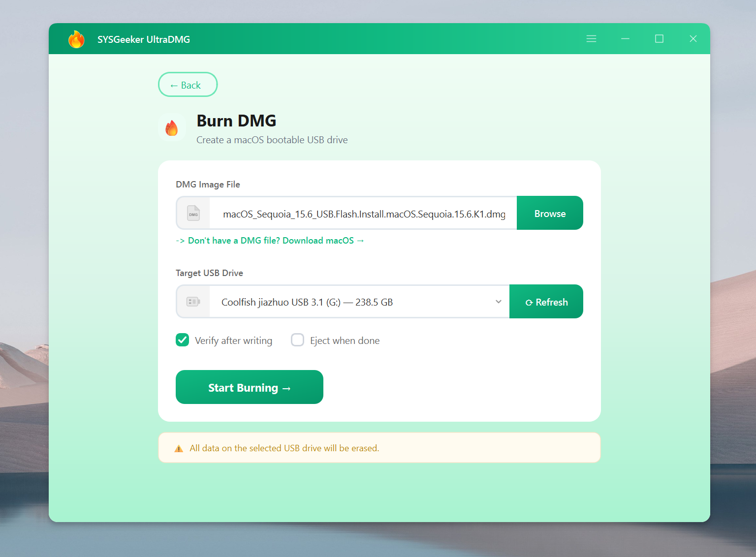The width and height of the screenshot is (756, 557).
Task: Open the hamburger menu in title bar
Action: click(x=591, y=39)
